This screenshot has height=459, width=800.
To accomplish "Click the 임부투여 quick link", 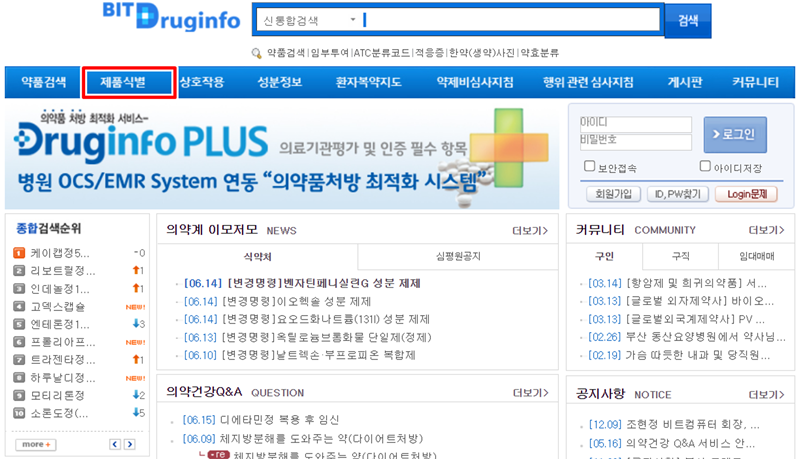I will click(x=330, y=53).
